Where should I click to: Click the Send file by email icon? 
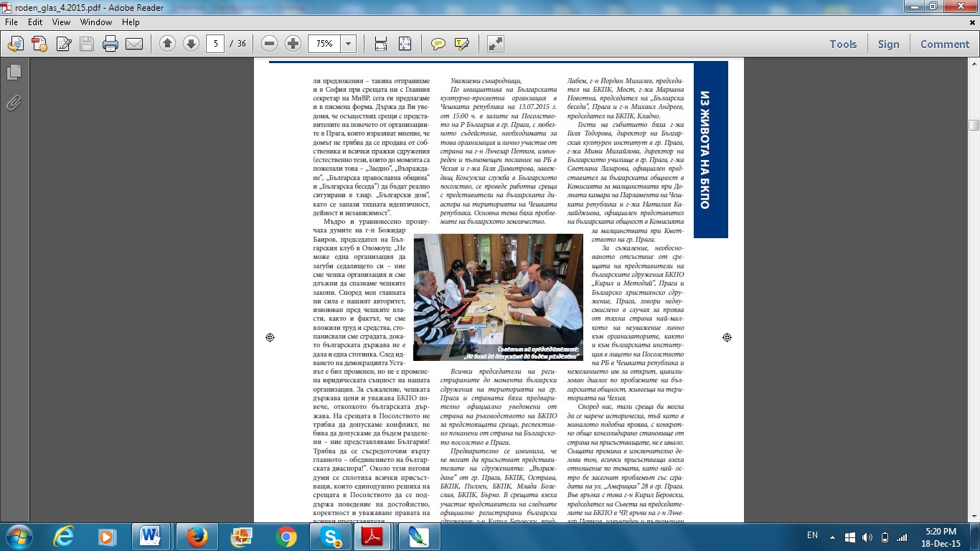[x=134, y=44]
